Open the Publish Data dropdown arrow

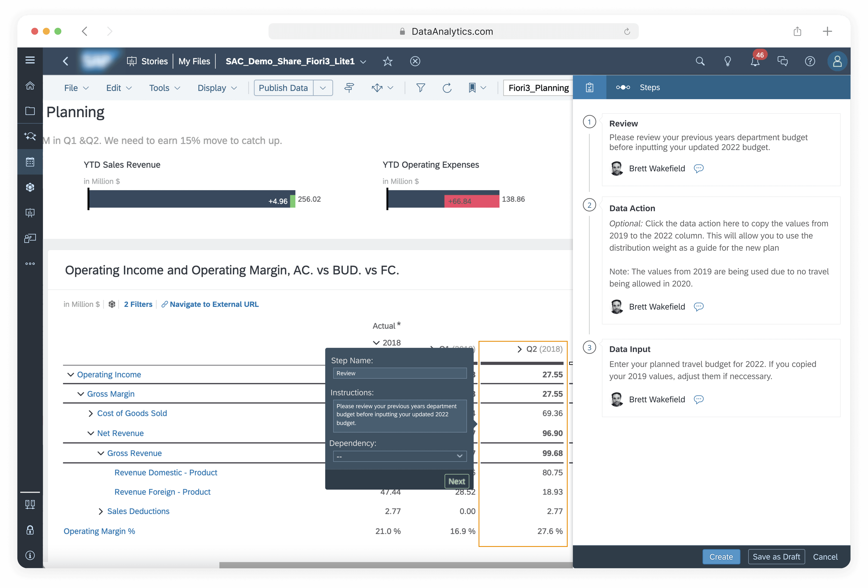323,88
